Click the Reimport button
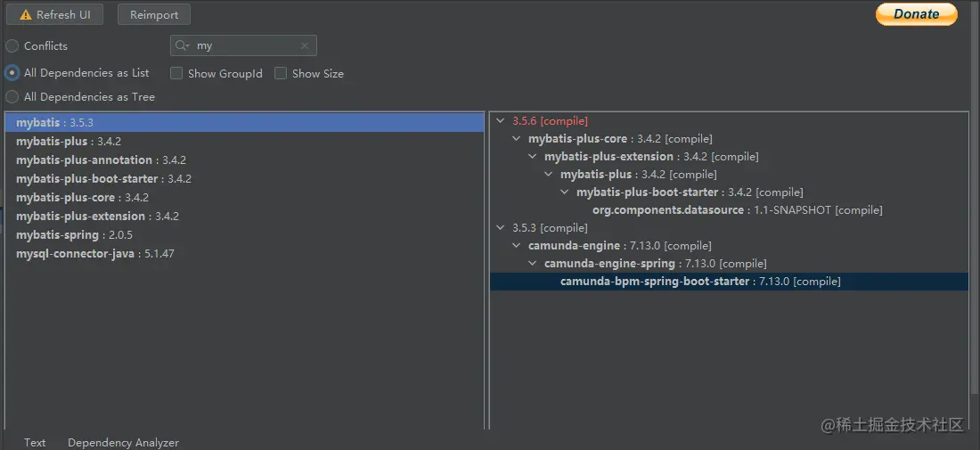980x450 pixels. 154,14
